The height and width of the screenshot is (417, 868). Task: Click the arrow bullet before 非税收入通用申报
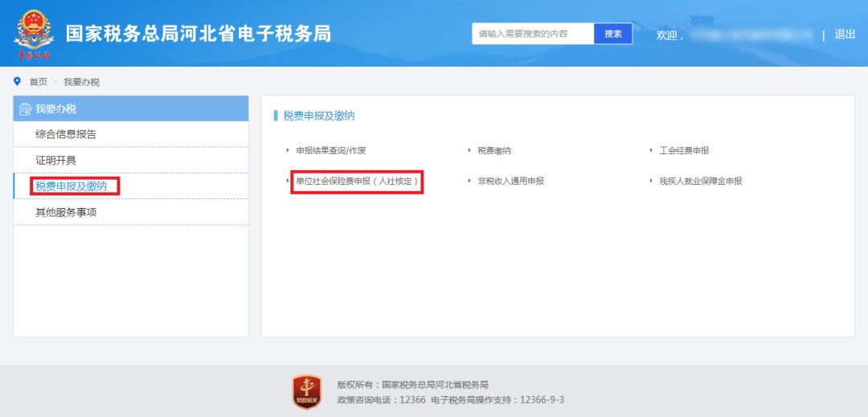click(469, 180)
